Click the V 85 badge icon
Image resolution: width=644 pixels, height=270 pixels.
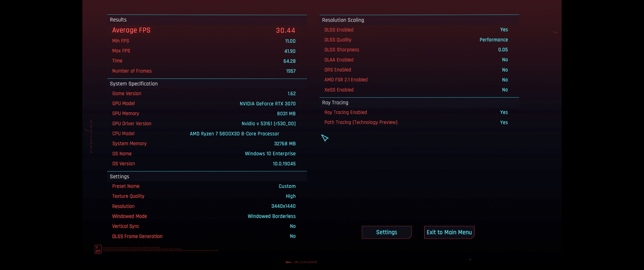(98, 249)
